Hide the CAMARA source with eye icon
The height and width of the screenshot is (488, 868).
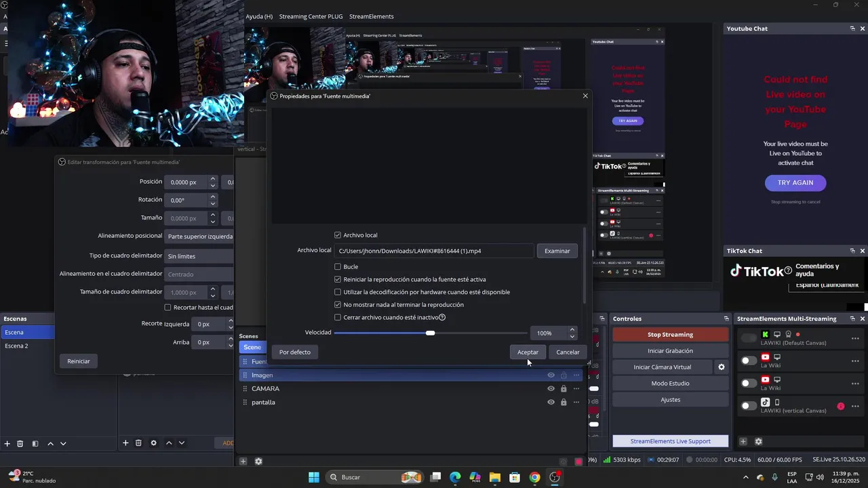click(551, 388)
